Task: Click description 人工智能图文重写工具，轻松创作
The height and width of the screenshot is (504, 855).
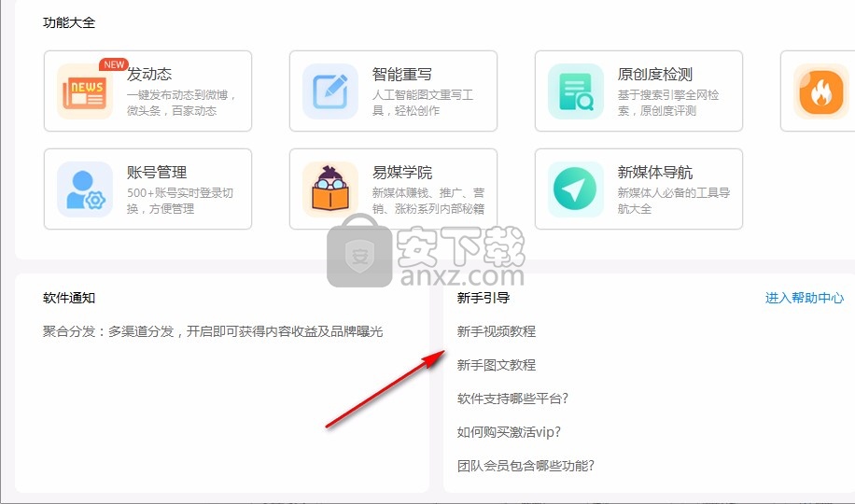Action: pos(423,103)
